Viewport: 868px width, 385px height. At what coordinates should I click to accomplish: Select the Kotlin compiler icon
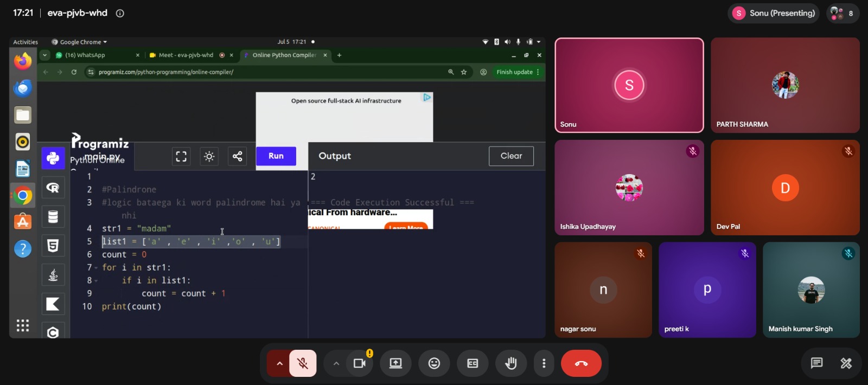(53, 304)
